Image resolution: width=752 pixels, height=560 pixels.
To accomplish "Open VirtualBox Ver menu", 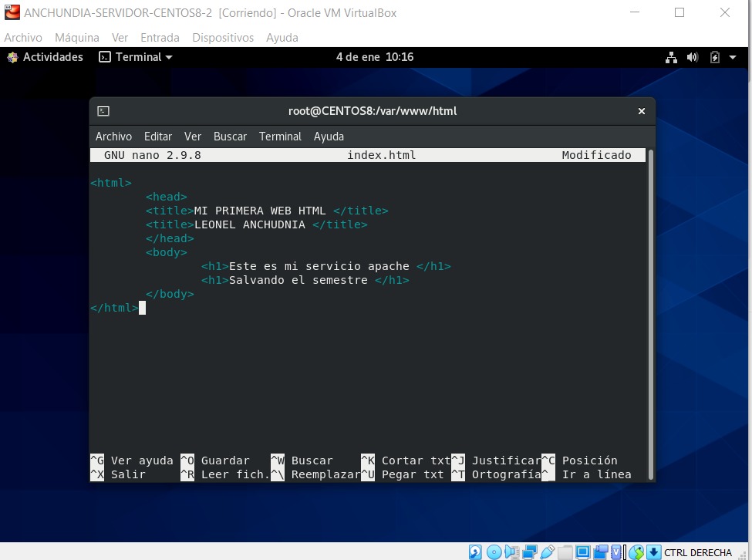I will click(120, 37).
